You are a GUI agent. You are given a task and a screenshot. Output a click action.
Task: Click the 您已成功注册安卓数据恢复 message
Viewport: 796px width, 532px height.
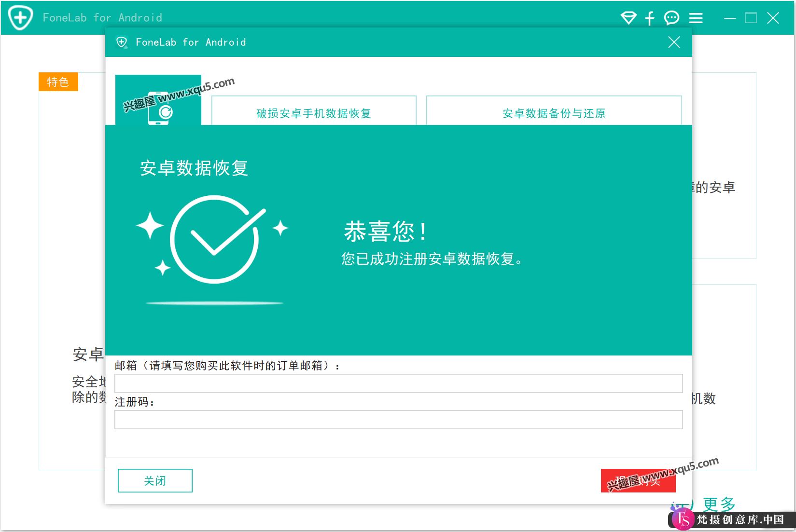[x=432, y=259]
